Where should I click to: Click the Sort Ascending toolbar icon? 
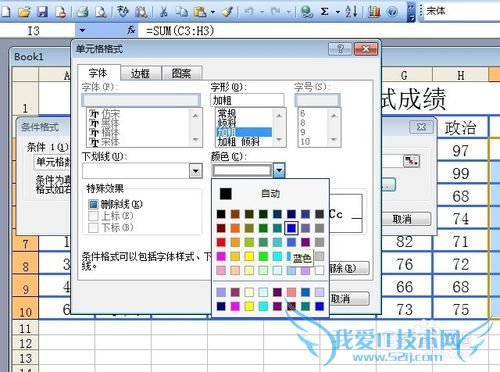tap(351, 12)
